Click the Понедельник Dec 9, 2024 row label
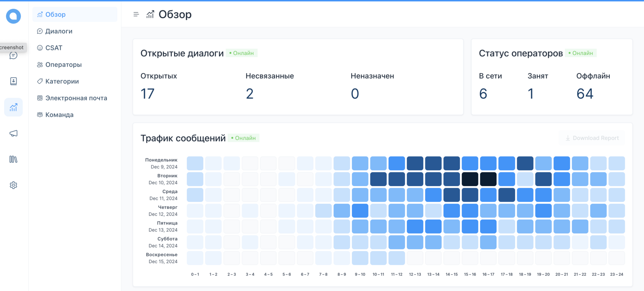This screenshot has height=291, width=644. coord(161,163)
